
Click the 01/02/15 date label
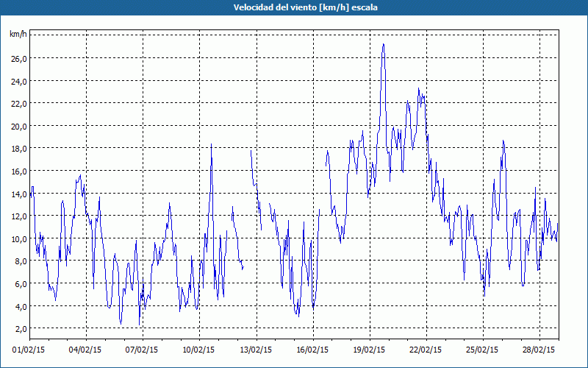point(29,350)
